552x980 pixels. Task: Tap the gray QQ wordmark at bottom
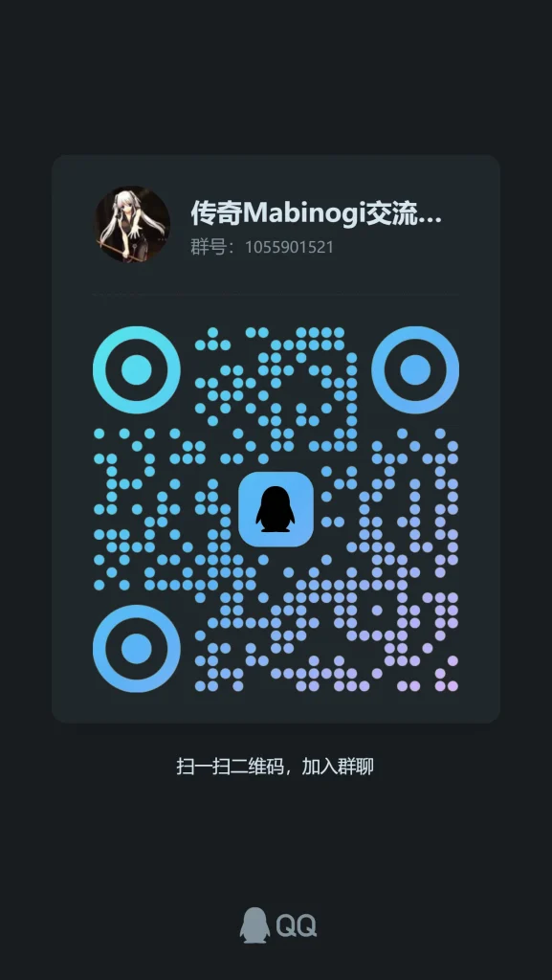(297, 925)
